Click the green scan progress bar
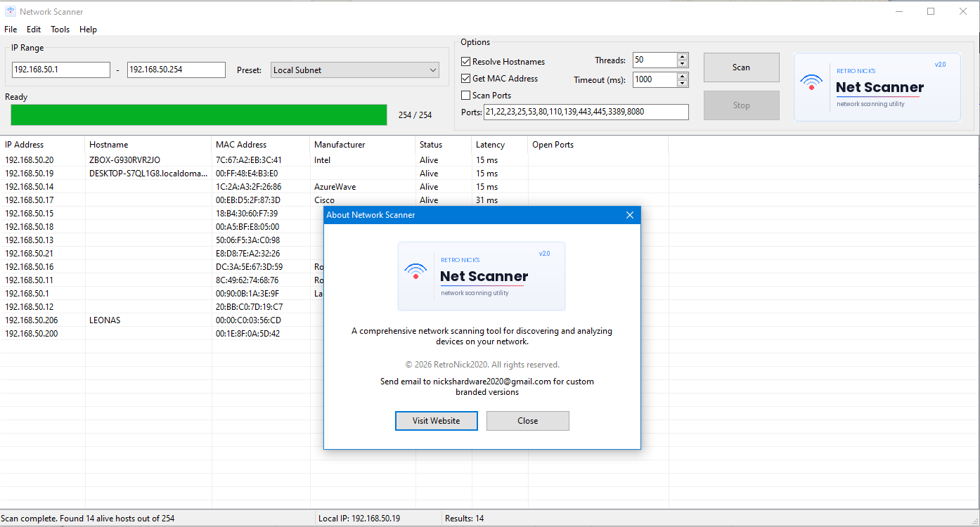 point(199,115)
